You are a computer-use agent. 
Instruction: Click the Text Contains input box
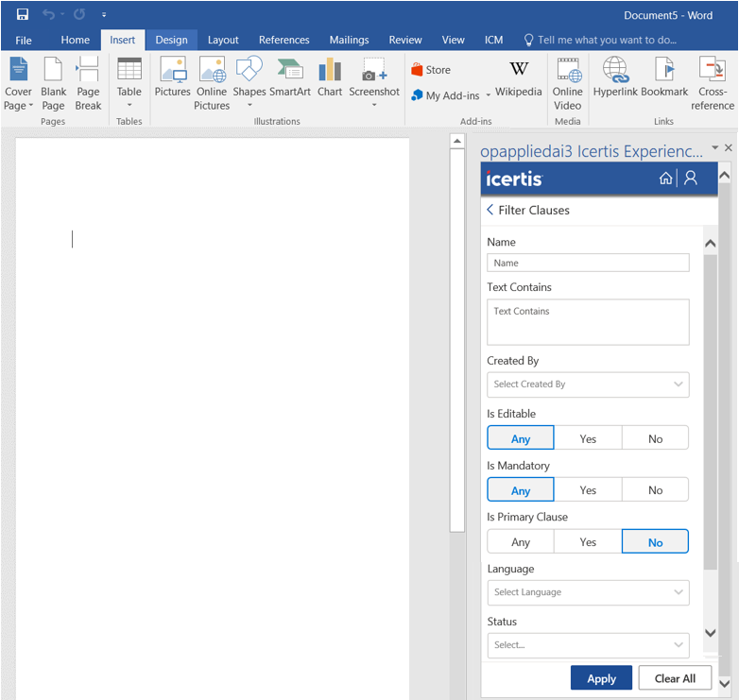[588, 322]
